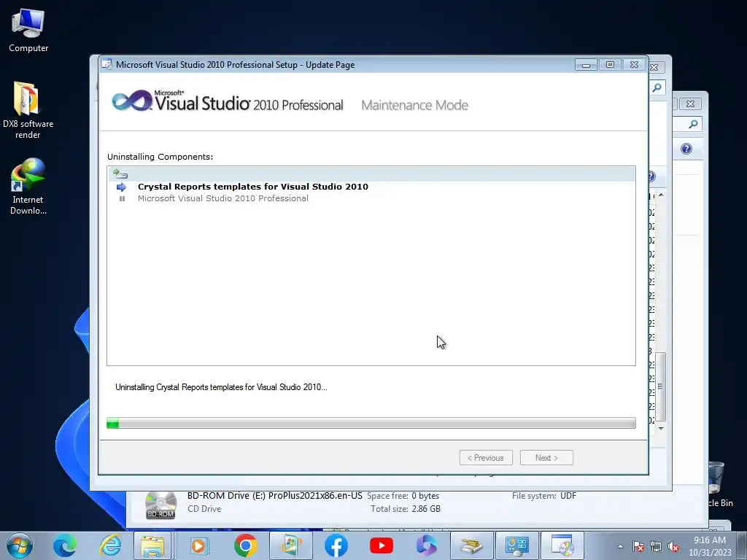Click the blue arrow beside Crystal Reports templates
The image size is (747, 560).
click(122, 187)
